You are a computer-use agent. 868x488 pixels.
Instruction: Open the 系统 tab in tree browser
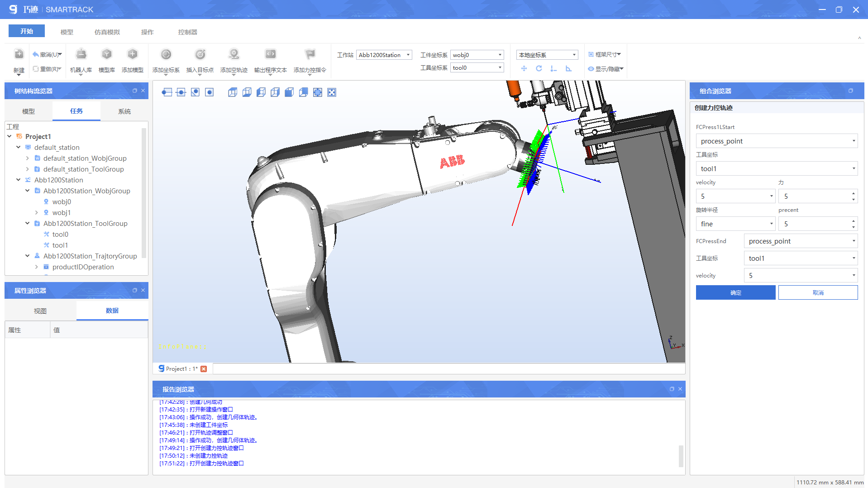tap(124, 111)
